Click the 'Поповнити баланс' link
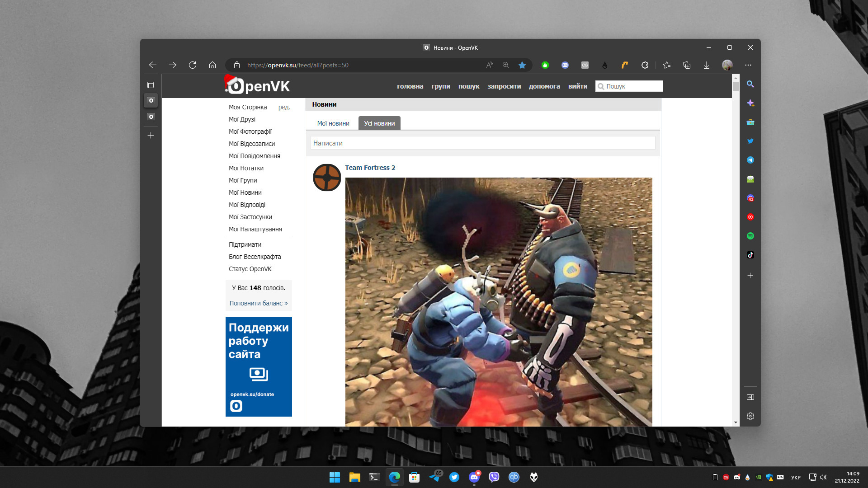The height and width of the screenshot is (488, 868). tap(258, 303)
